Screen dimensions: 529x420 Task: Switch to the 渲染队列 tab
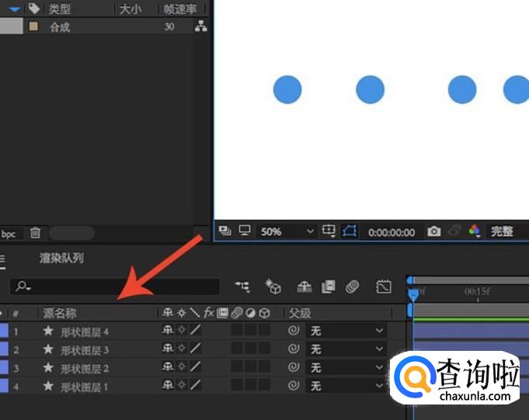(x=61, y=258)
